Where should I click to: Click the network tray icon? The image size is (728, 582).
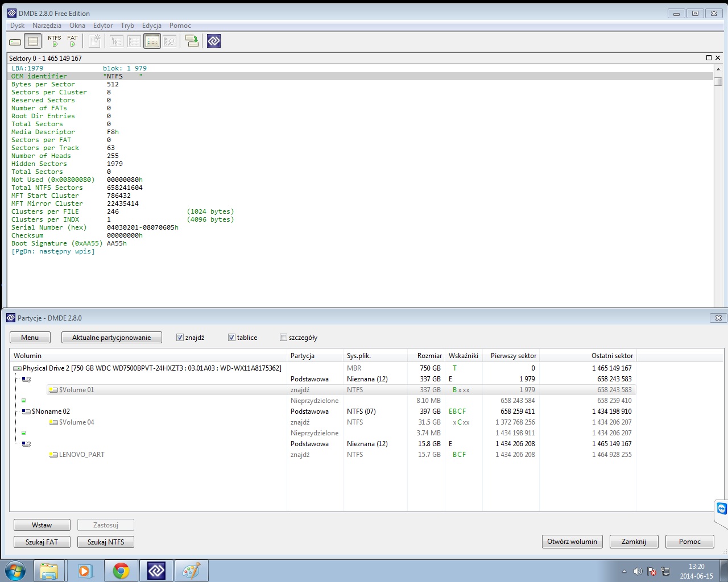click(665, 571)
